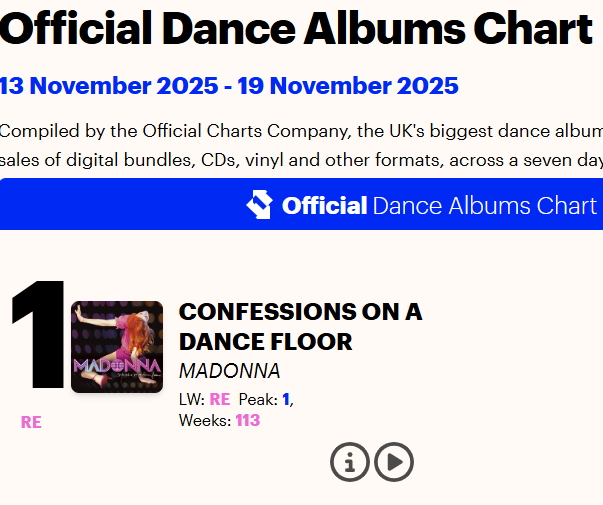Open the Madonna album cover thumbnail
This screenshot has width=603, height=505.
(x=116, y=346)
